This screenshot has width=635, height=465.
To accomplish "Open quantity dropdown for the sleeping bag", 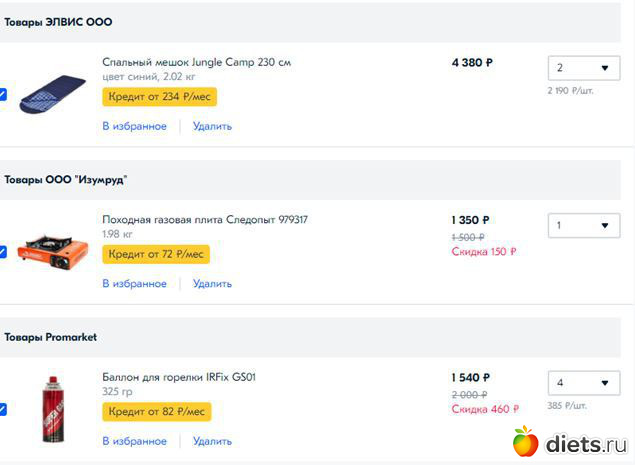I will [584, 68].
